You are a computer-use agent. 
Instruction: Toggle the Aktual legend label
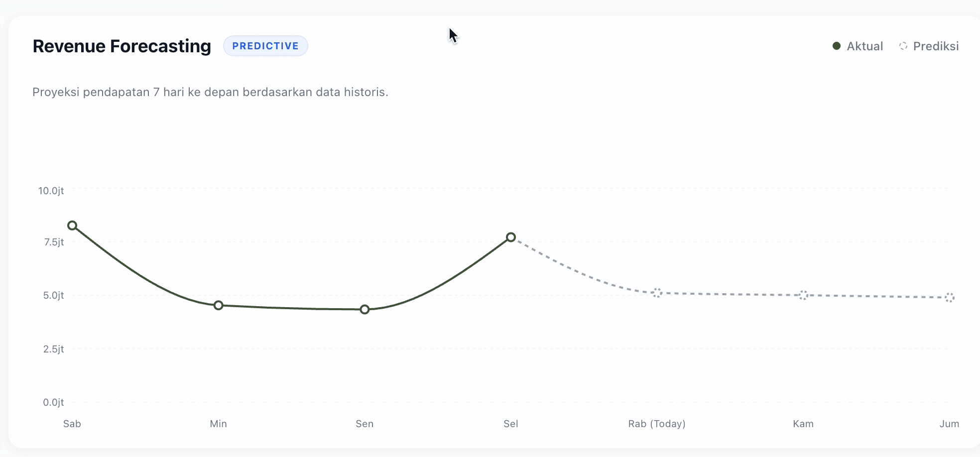[865, 46]
